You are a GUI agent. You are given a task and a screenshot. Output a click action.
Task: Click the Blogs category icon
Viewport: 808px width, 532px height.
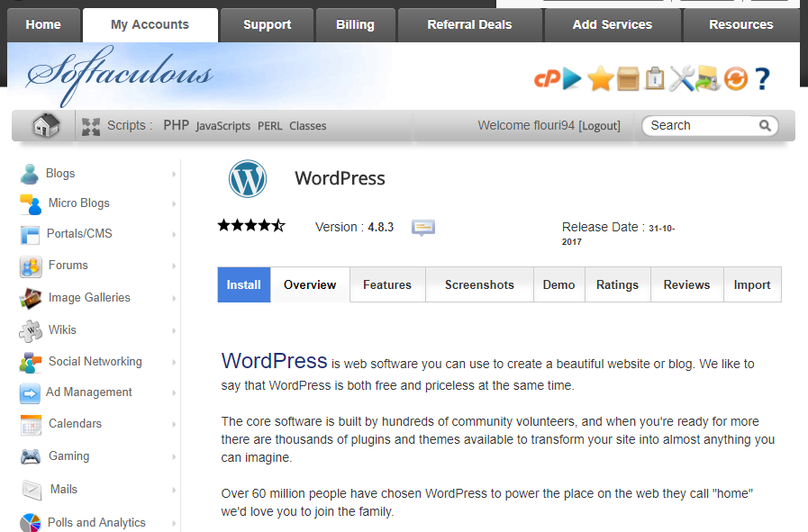coord(30,174)
